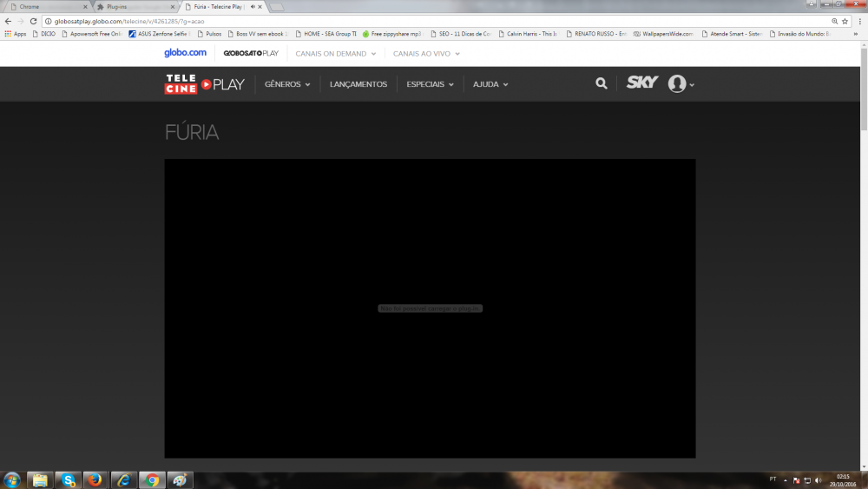Open the Canais Ao Vivo dropdown
Viewport: 868px width, 489px height.
click(425, 53)
